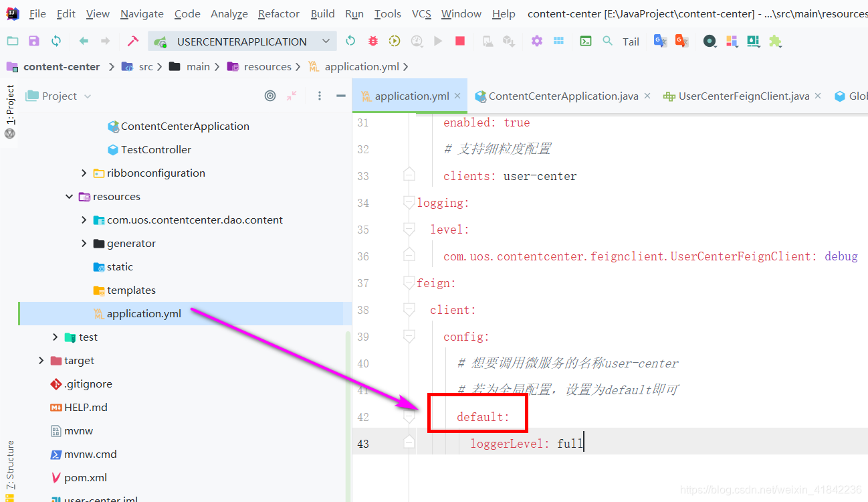Screen dimensions: 868x502
Task: Open Project panel options vertical dots
Action: [x=320, y=96]
